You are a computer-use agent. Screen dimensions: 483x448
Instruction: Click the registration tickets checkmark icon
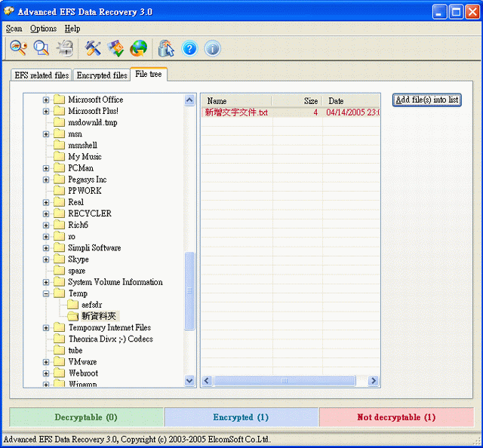click(x=115, y=48)
